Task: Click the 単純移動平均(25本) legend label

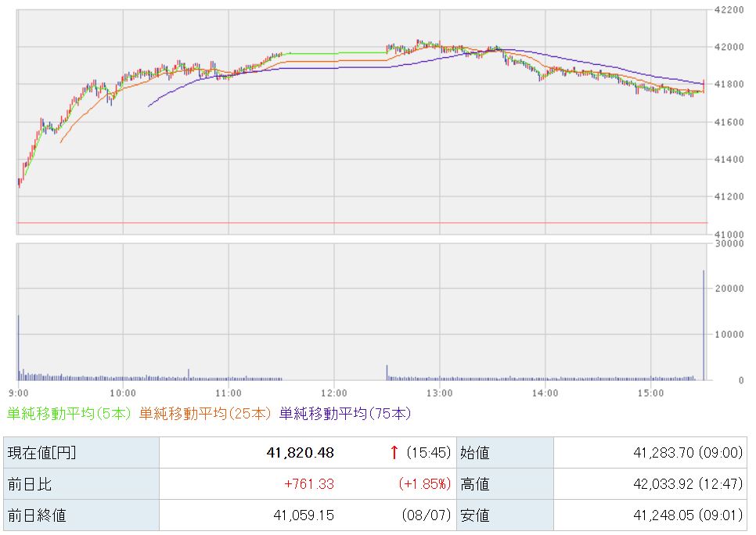Action: point(205,414)
